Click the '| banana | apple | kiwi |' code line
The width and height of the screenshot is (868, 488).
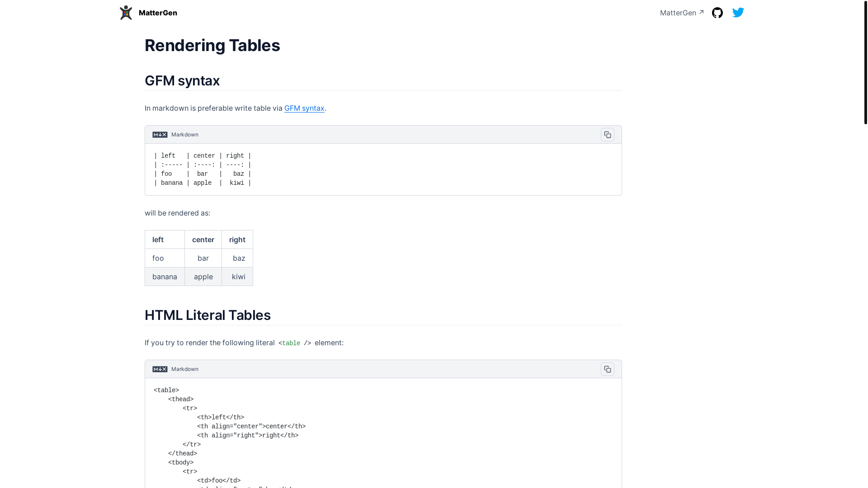coord(203,183)
